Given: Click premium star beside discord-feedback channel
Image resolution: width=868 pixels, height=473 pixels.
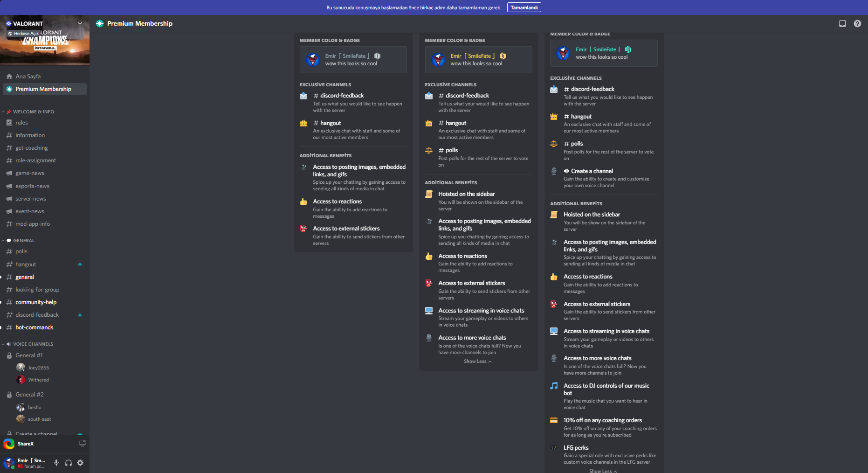Looking at the screenshot, I should coord(80,315).
